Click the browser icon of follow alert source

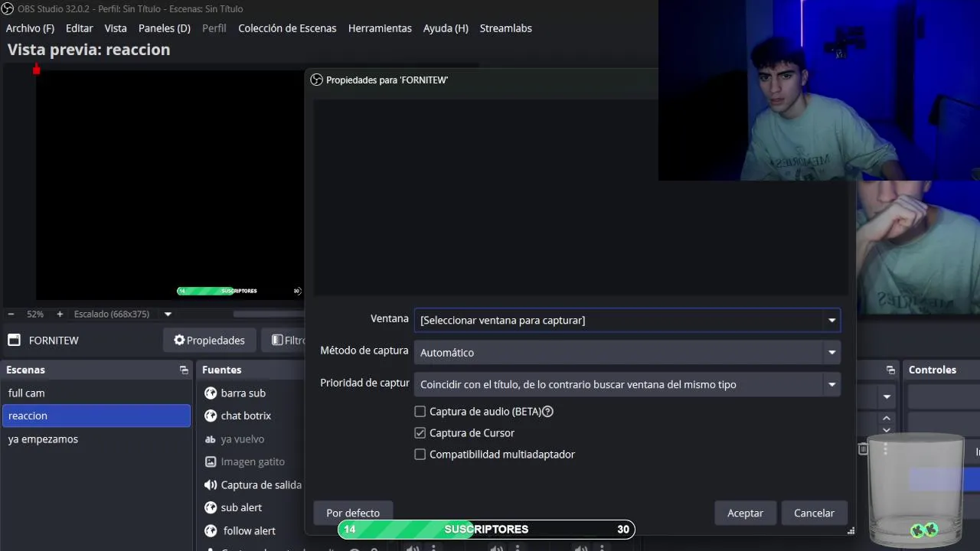(x=211, y=530)
